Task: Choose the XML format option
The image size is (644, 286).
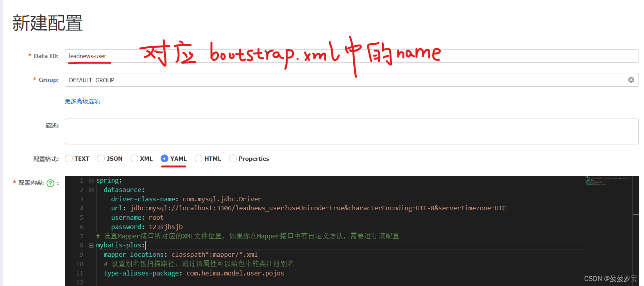Action: [134, 158]
